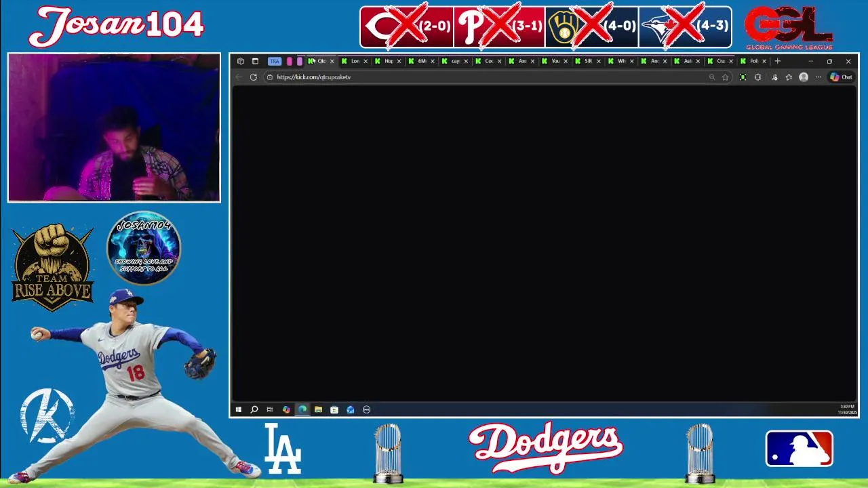Go back in browser history

(x=239, y=77)
